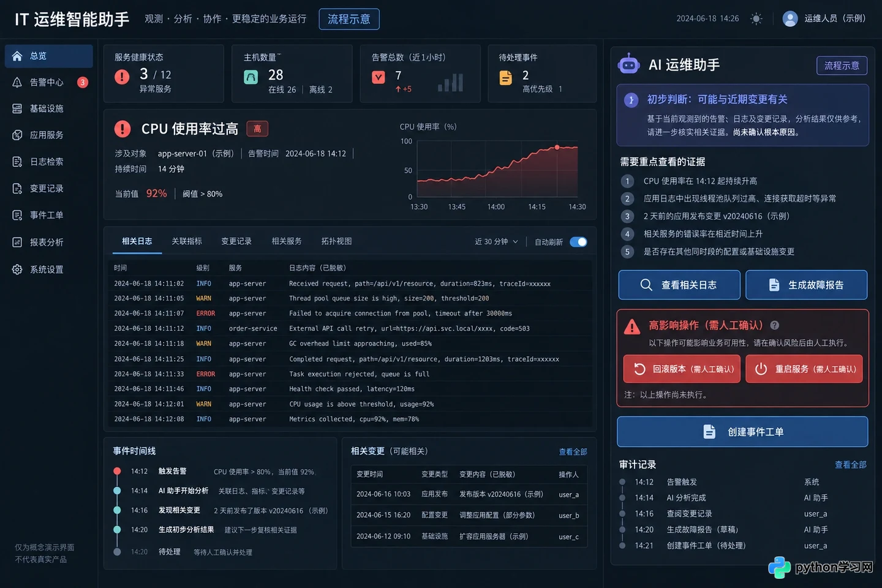Open the 总览 home icon in sidebar
The image size is (882, 588).
pos(17,56)
